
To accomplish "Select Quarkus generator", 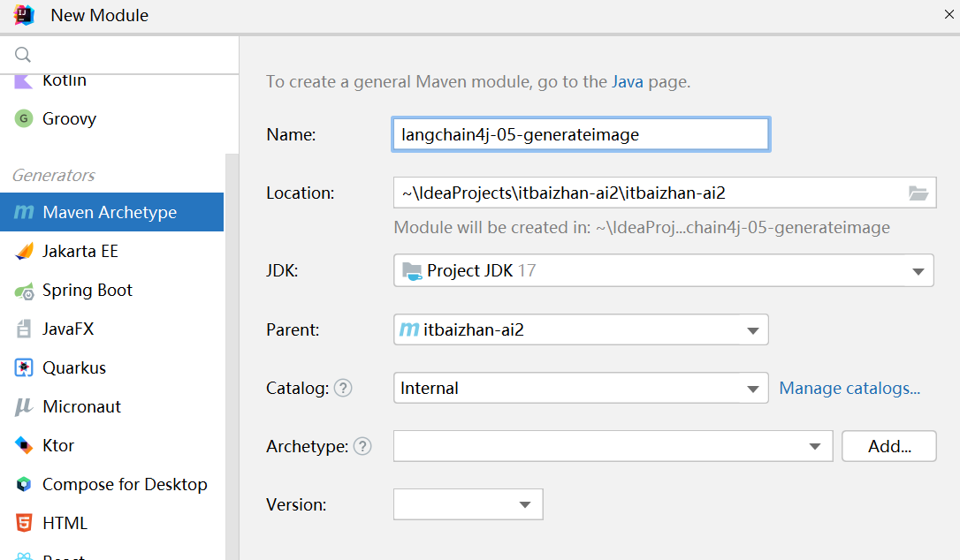I will [111, 367].
